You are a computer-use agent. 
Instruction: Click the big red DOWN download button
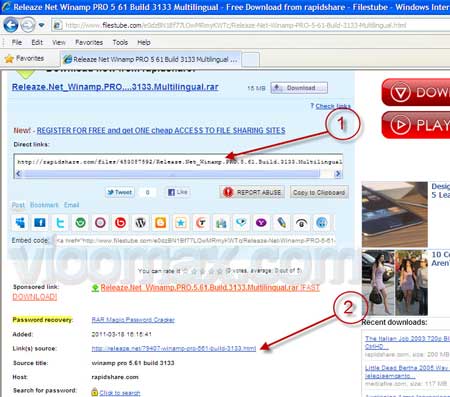click(x=416, y=92)
